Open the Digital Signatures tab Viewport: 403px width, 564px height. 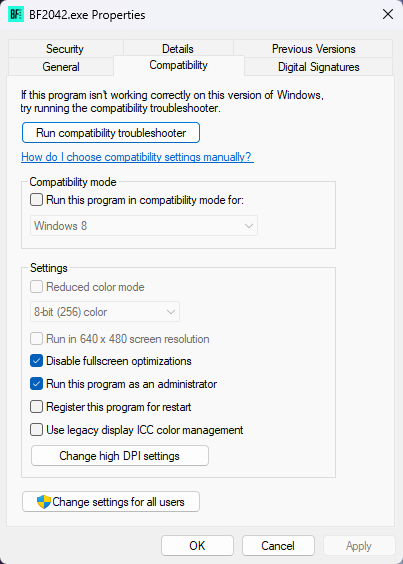pyautogui.click(x=318, y=67)
